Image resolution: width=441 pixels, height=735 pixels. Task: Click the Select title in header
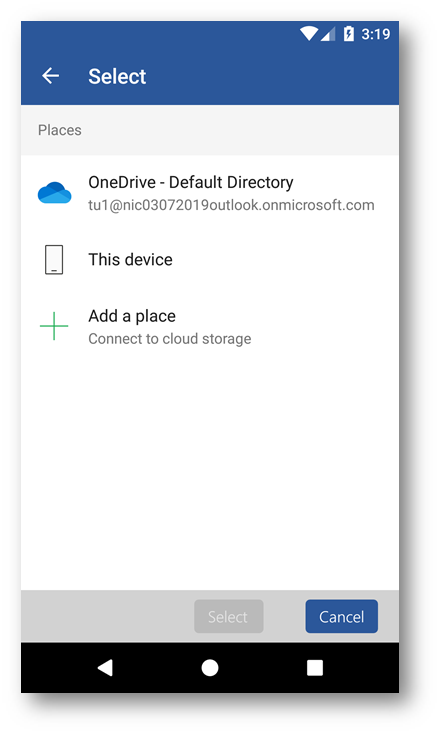117,76
